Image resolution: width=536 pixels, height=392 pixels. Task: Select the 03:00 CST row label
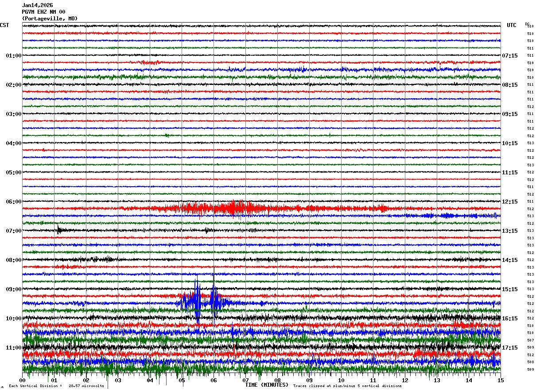pyautogui.click(x=14, y=114)
